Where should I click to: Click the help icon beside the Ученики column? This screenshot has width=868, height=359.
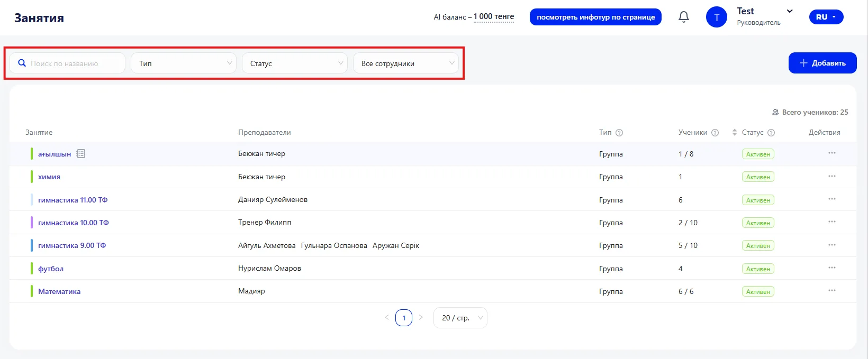tap(715, 133)
